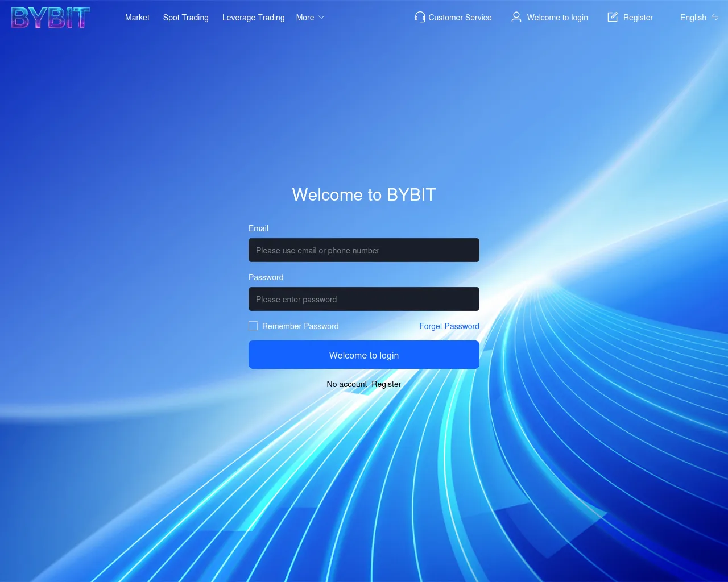Screen dimensions: 728x582
Task: Open Leverage Trading from the navigation
Action: [254, 18]
